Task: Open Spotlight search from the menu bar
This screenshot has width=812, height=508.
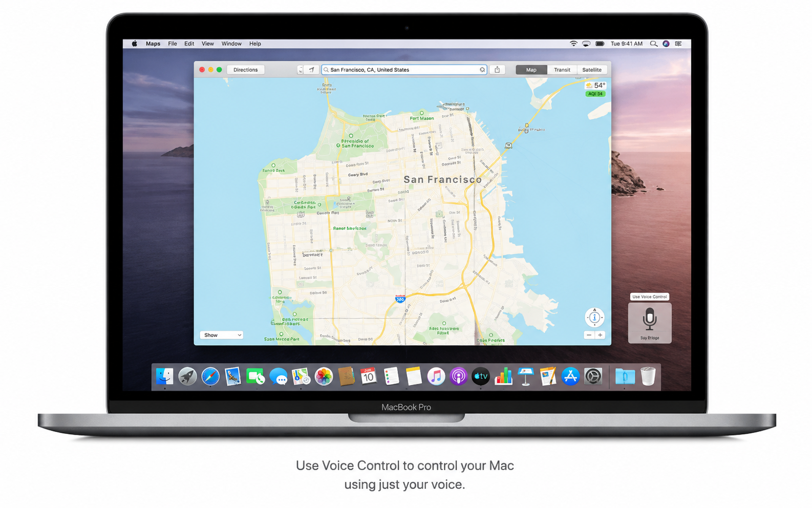Action: (654, 44)
